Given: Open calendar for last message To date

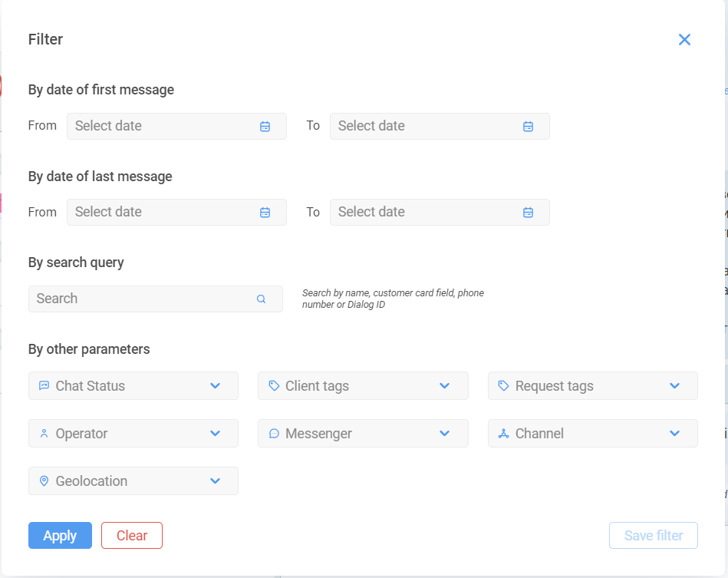Looking at the screenshot, I should [528, 213].
